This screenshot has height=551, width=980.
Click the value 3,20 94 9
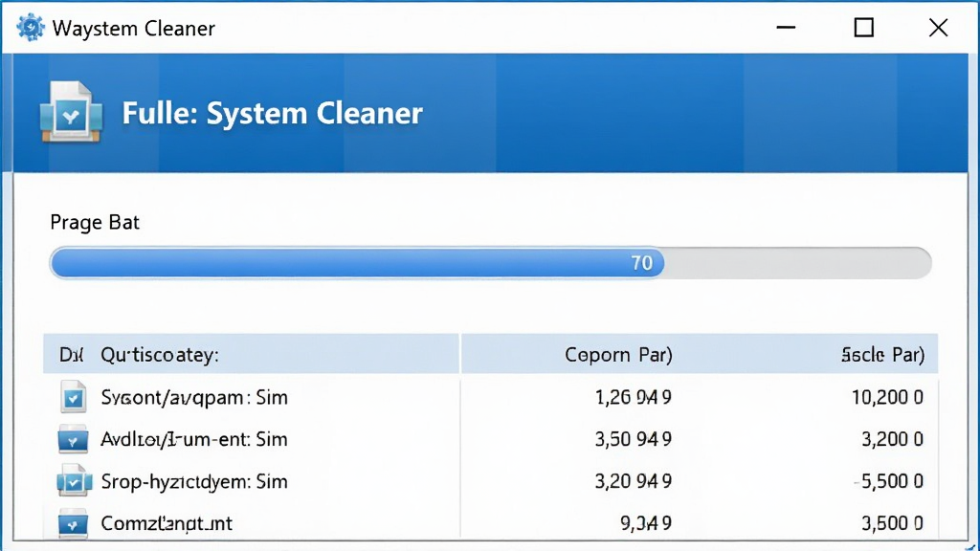tap(634, 481)
